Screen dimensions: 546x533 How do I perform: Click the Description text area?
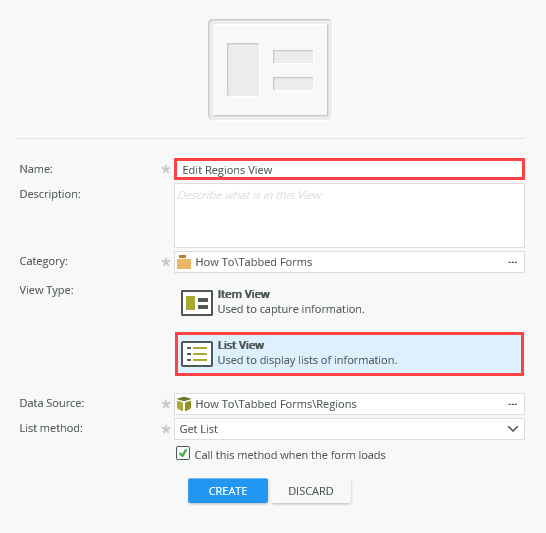349,215
